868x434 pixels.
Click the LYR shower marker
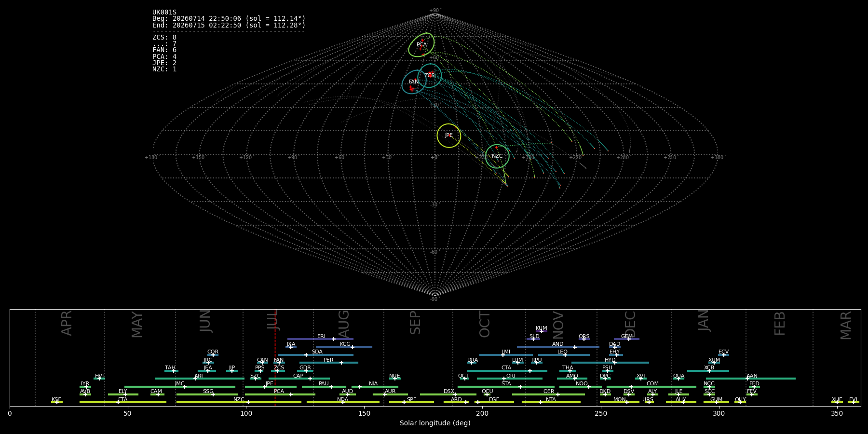click(86, 386)
